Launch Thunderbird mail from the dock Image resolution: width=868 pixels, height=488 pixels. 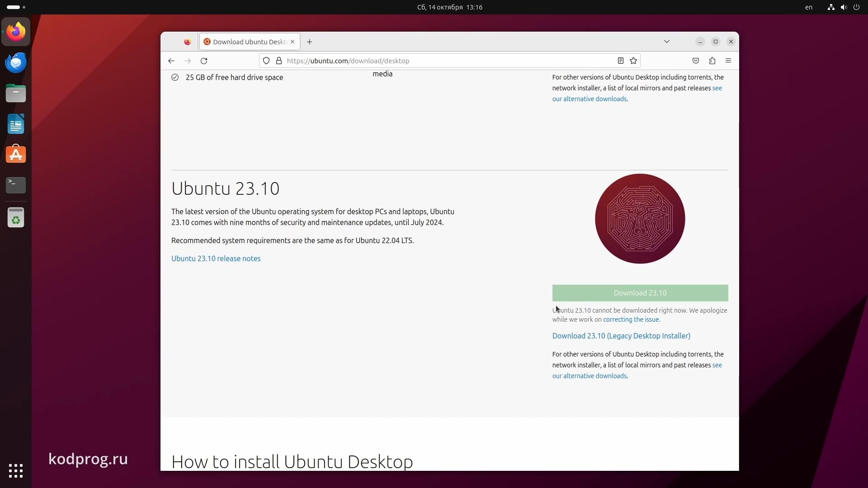pos(16,63)
